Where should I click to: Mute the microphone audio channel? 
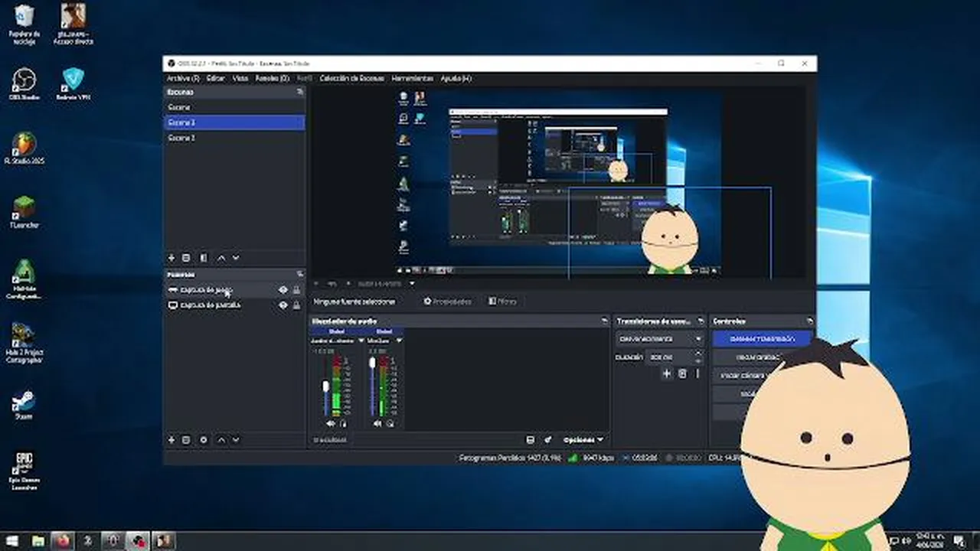pos(377,423)
